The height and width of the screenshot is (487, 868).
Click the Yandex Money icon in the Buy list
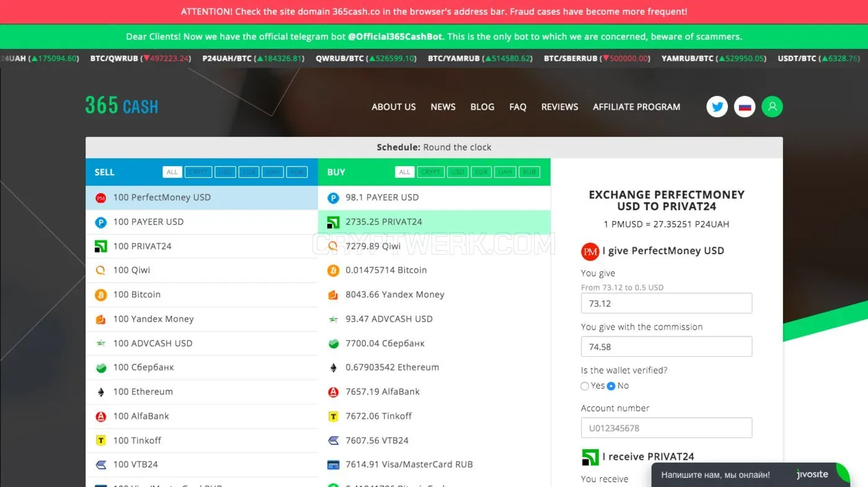click(x=333, y=295)
